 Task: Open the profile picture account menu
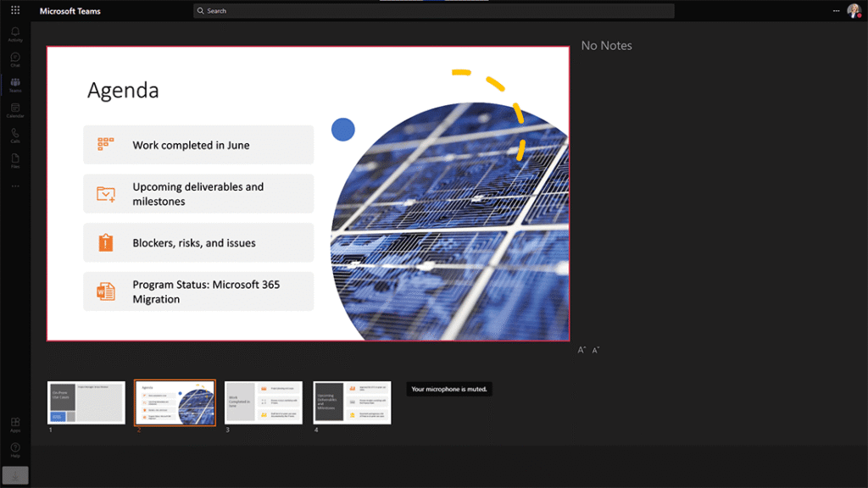pos(854,11)
